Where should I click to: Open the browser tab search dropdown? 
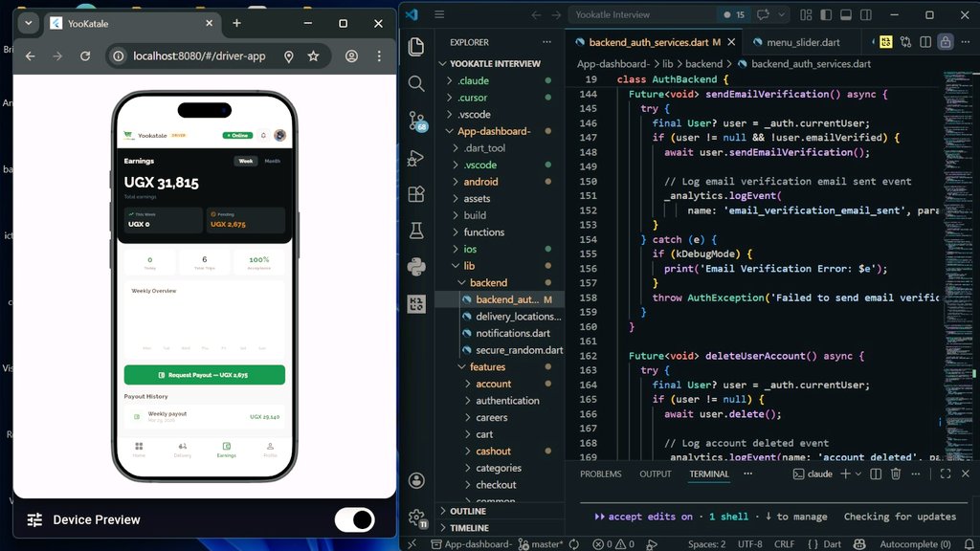[28, 23]
